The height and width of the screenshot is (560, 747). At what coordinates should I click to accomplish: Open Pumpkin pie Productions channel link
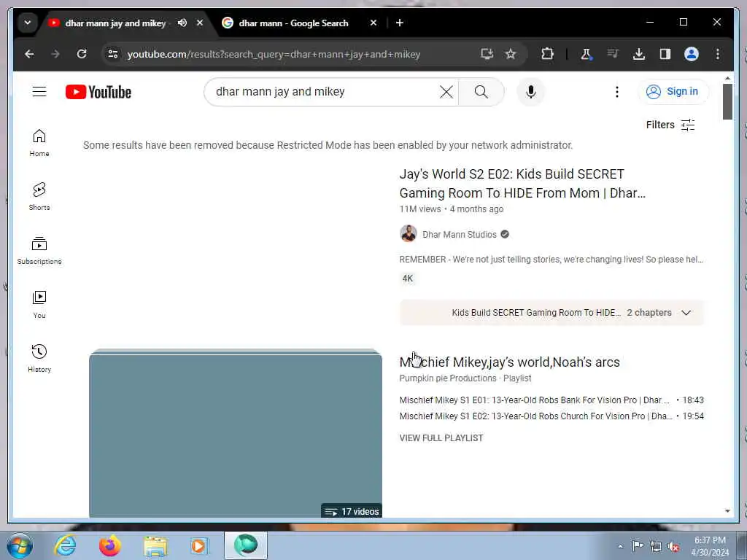[x=448, y=378]
